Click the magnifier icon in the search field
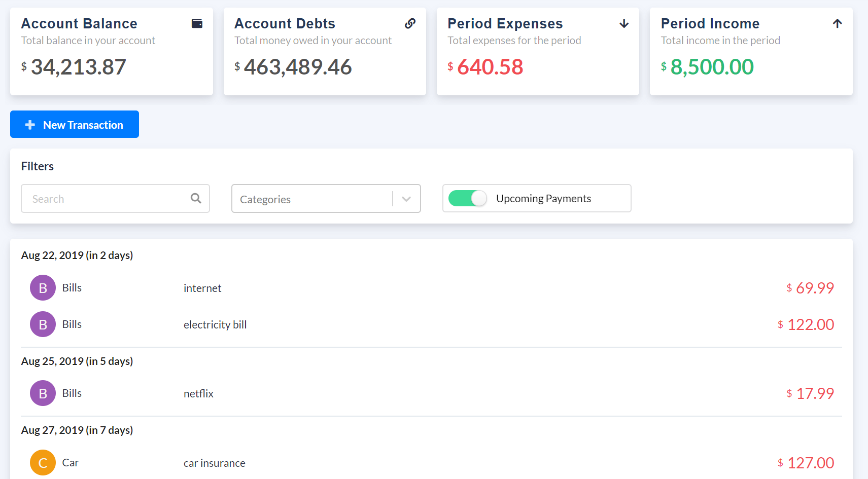The width and height of the screenshot is (868, 479). click(x=196, y=198)
